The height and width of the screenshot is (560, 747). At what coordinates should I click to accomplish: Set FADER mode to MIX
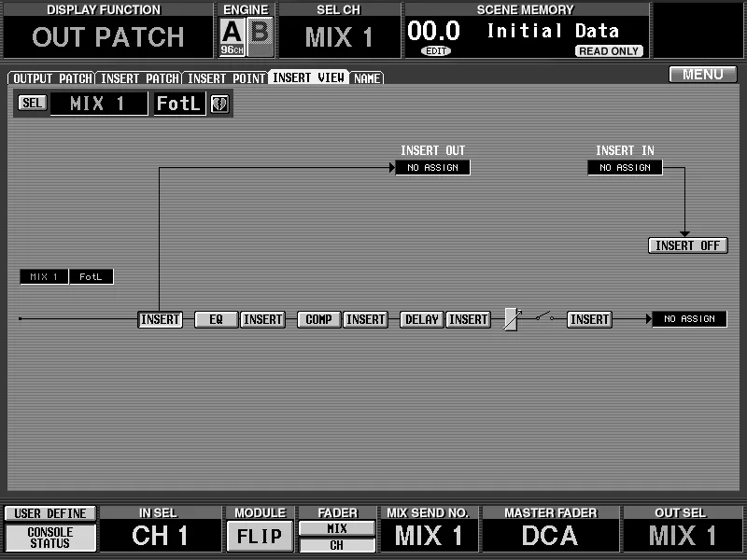click(337, 528)
